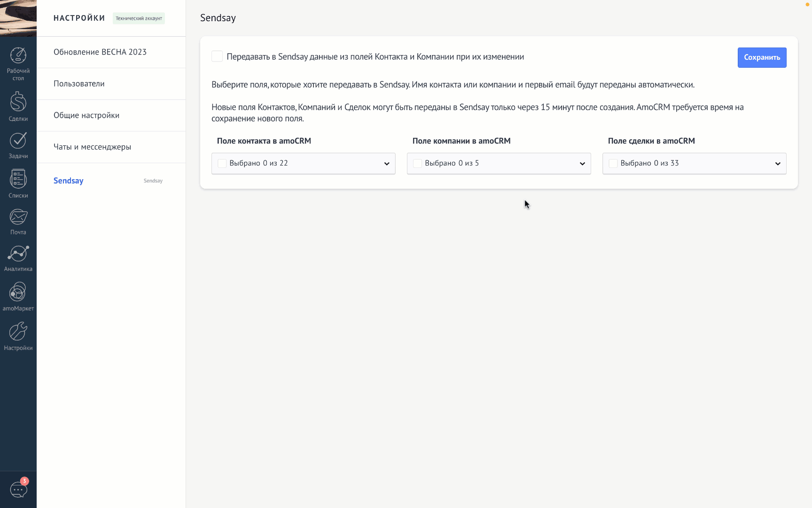Screen dimensions: 812x508
Task: Expand the Поле компании в amoCRM dropdown
Action: pyautogui.click(x=582, y=164)
